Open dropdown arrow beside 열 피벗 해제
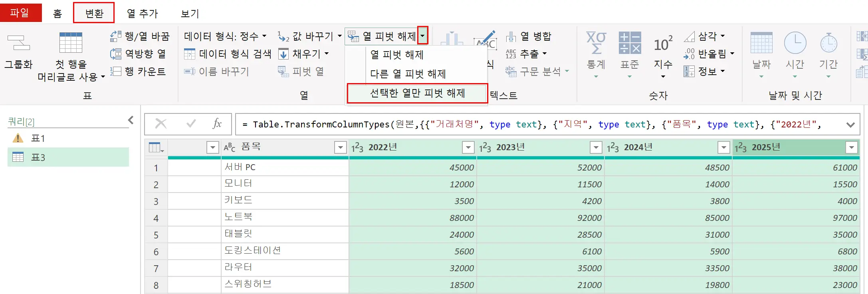 (423, 36)
